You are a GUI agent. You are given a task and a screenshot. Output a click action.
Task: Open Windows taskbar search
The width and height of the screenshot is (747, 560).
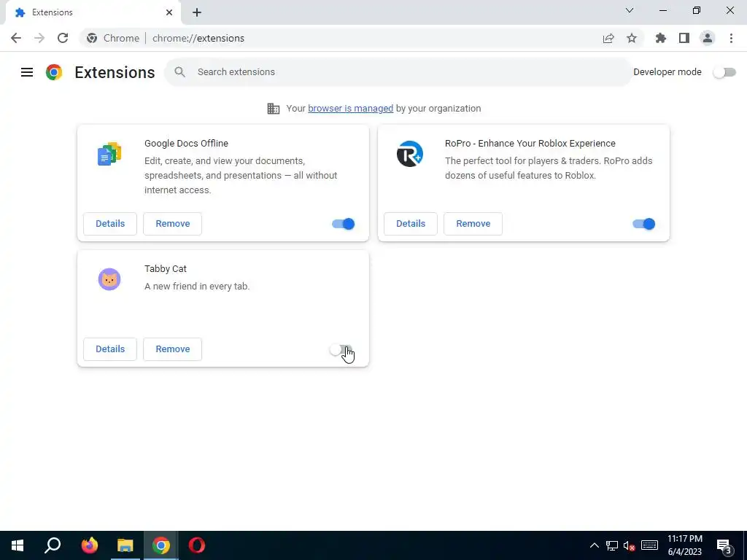click(x=53, y=545)
